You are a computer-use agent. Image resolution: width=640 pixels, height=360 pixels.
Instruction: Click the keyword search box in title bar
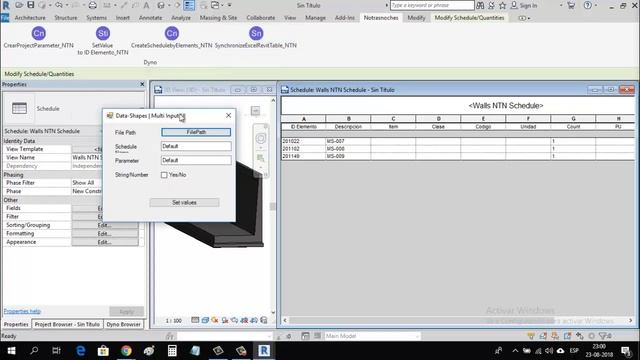[432, 5]
